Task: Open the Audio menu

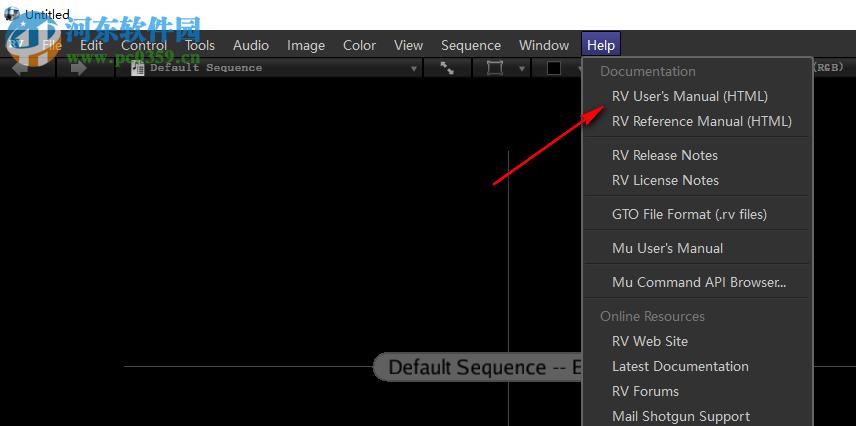Action: (x=251, y=45)
